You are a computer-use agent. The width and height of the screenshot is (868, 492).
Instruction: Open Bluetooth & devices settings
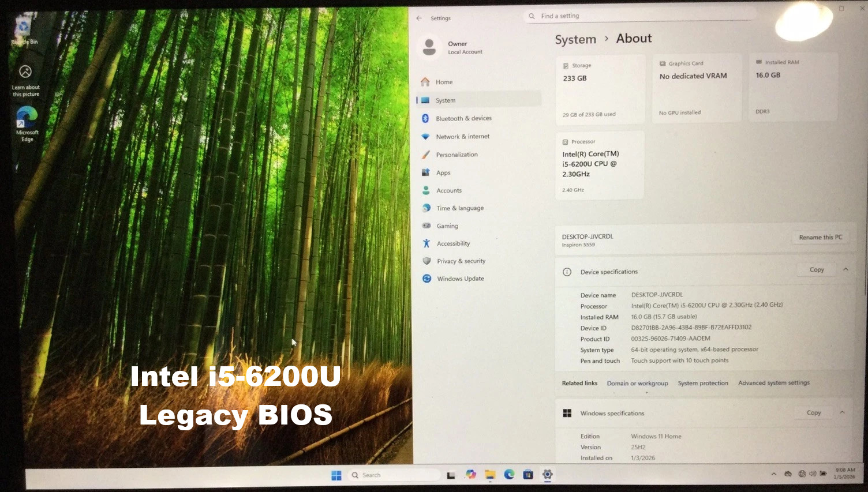point(478,118)
